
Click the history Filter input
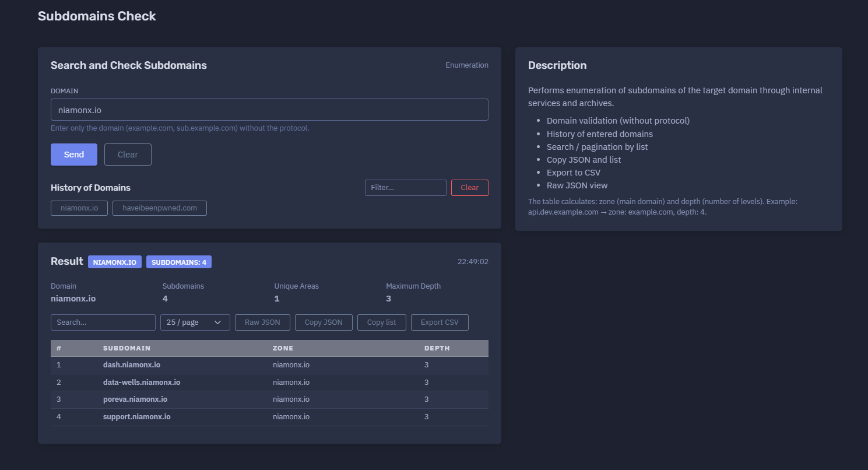406,188
